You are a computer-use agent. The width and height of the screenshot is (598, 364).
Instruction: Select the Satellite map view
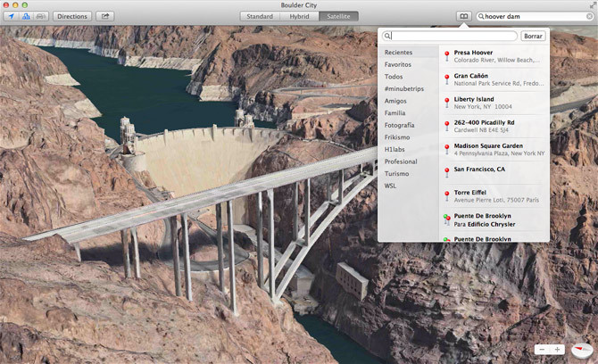[338, 16]
